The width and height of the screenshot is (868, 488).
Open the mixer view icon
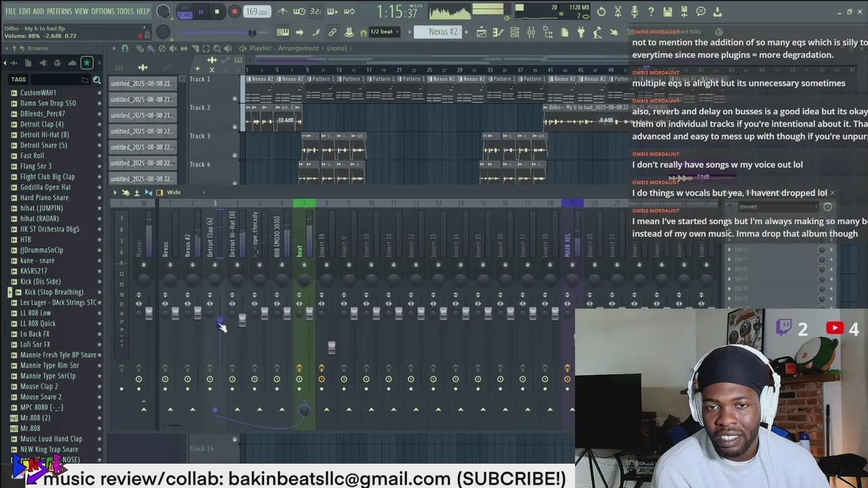tap(531, 32)
